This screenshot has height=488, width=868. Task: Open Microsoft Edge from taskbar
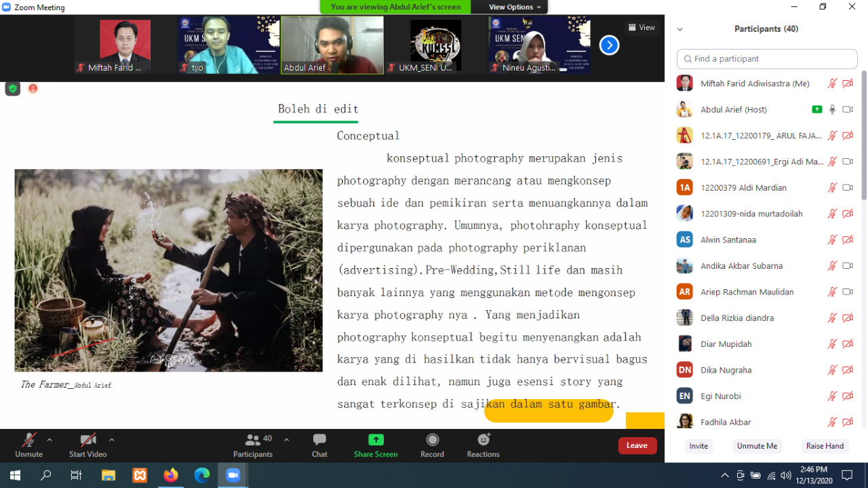[x=202, y=475]
